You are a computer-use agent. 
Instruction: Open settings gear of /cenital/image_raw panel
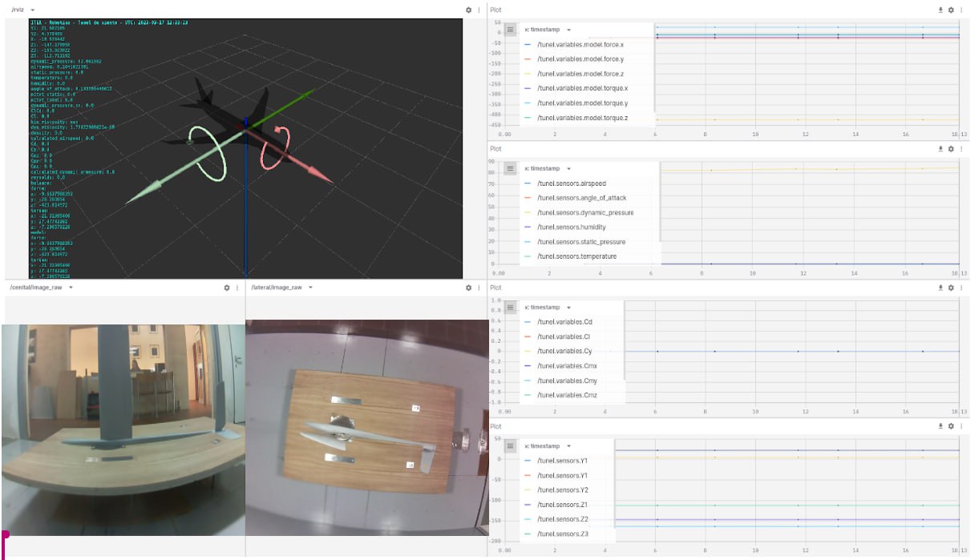click(x=227, y=287)
